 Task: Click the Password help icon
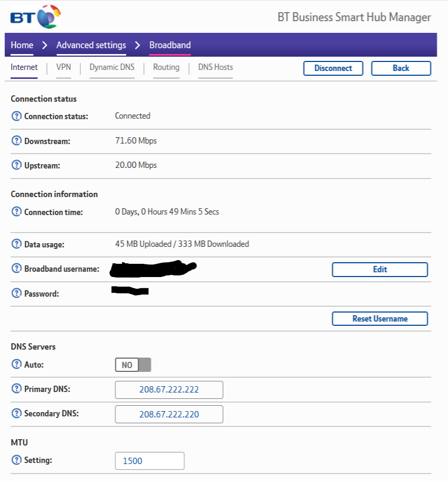pyautogui.click(x=16, y=293)
